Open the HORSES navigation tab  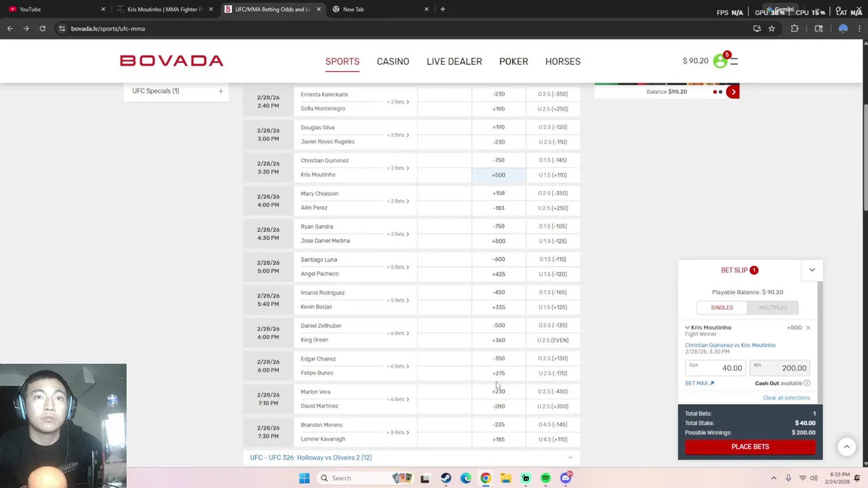tap(563, 62)
